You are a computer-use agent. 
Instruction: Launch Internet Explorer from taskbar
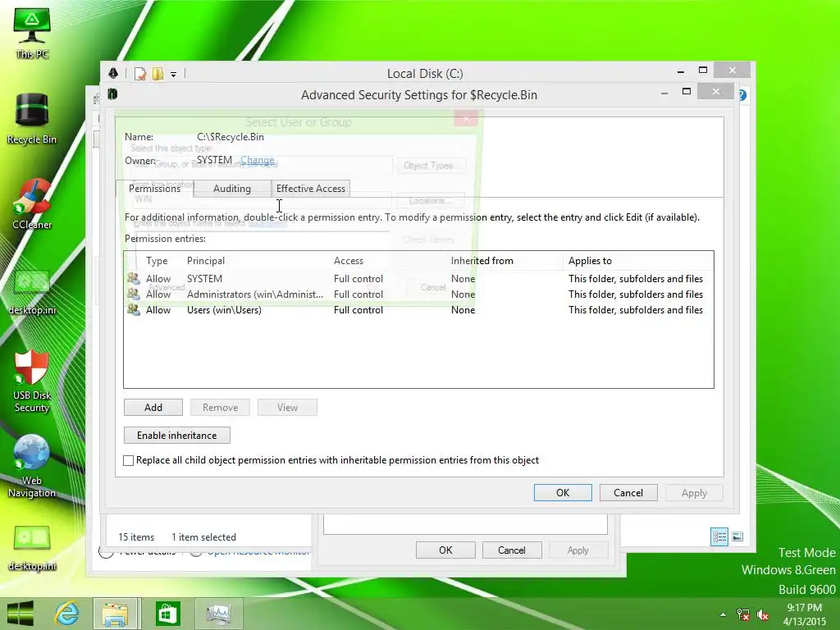click(67, 614)
